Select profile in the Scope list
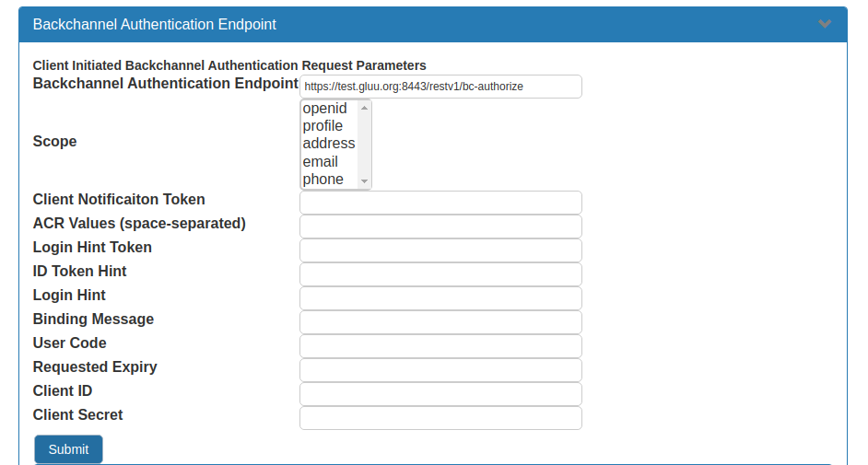This screenshot has height=465, width=868. pos(323,126)
